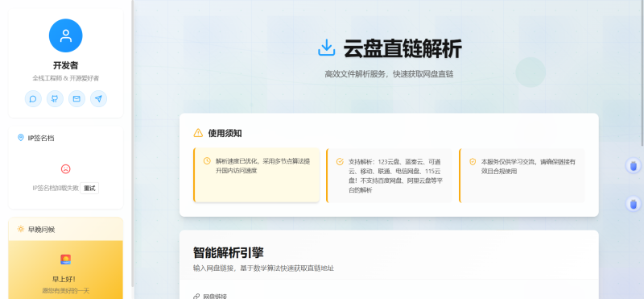This screenshot has height=299, width=644.
Task: Open the chat bubble contact icon
Action: click(33, 98)
